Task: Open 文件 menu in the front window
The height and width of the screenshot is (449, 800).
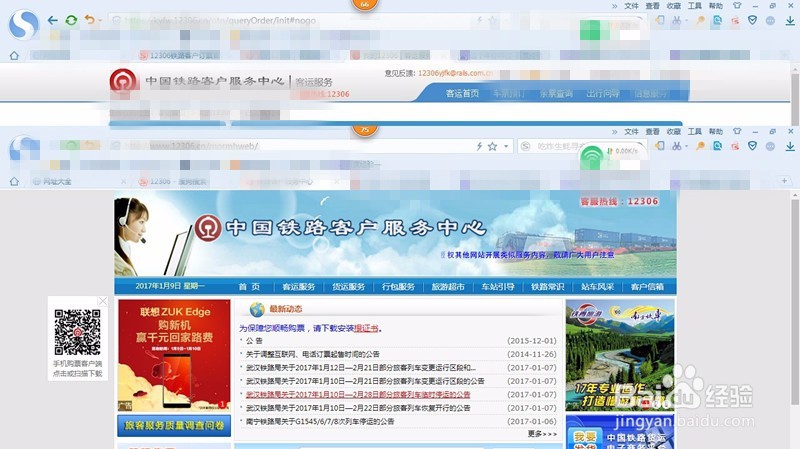Action: click(x=632, y=132)
